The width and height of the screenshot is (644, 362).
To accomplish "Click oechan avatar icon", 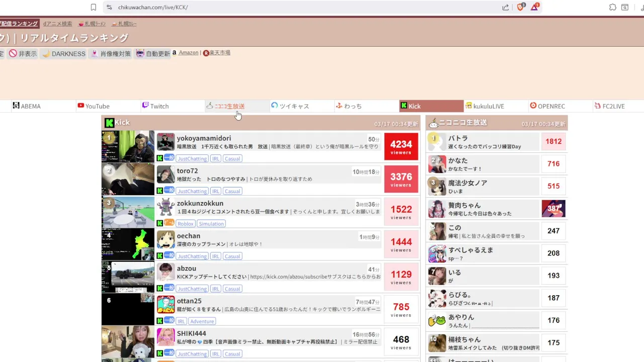I will pos(166,240).
